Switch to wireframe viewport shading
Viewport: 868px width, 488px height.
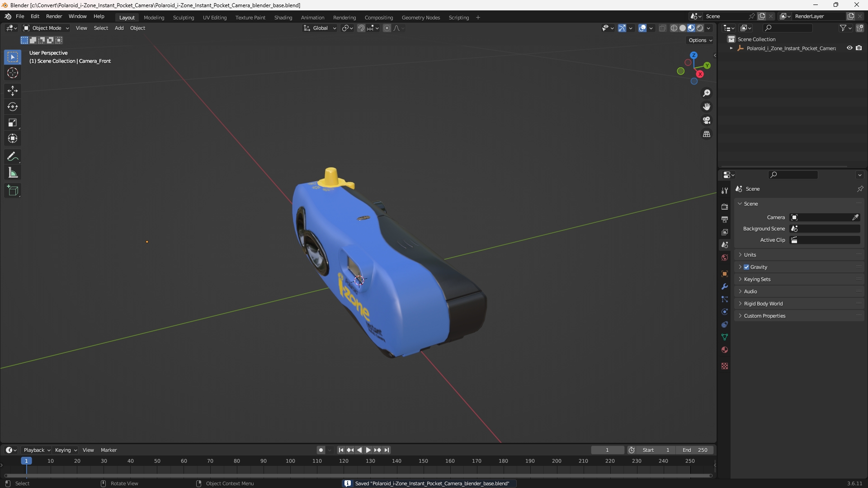click(x=674, y=28)
